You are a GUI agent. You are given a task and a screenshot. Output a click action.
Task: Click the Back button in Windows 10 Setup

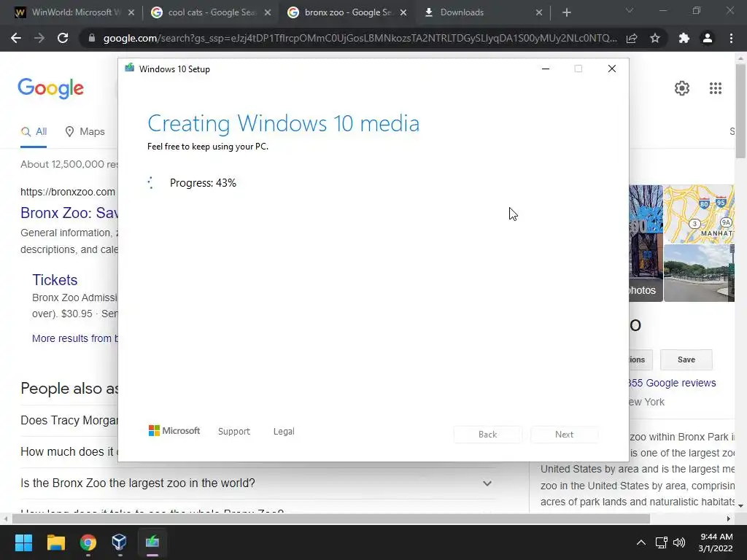[x=488, y=435]
